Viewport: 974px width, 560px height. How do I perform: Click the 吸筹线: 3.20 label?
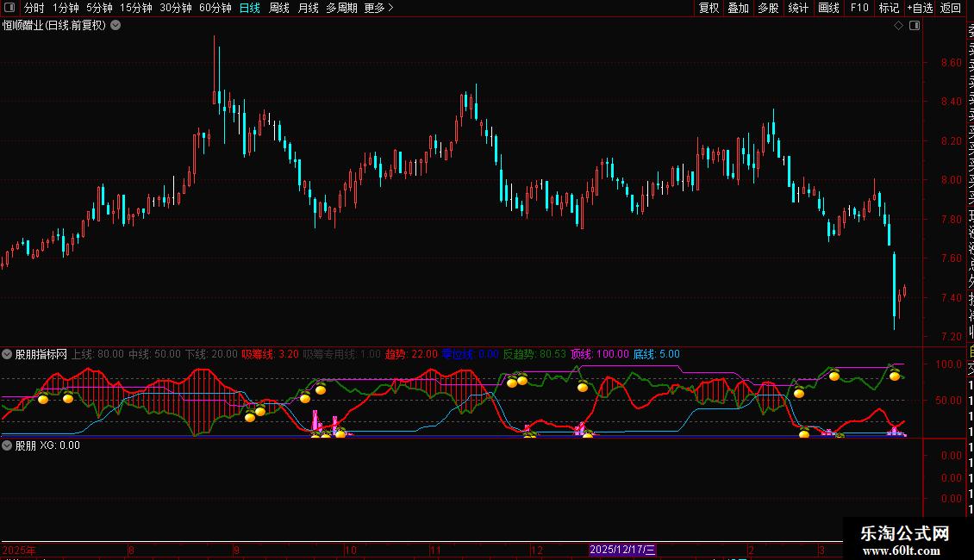(270, 354)
